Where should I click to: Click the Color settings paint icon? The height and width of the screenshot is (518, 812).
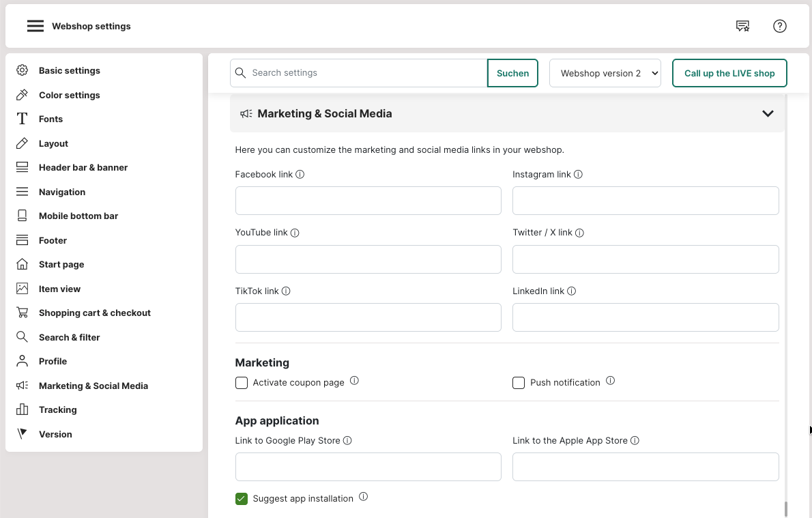coord(23,95)
